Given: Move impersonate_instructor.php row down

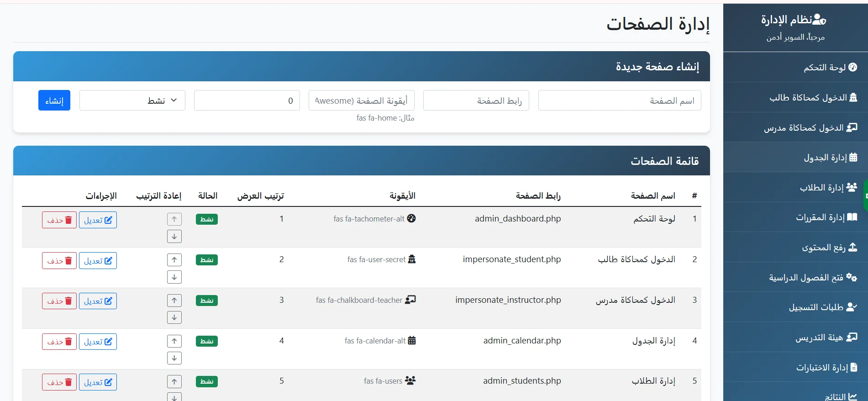Looking at the screenshot, I should [x=174, y=317].
